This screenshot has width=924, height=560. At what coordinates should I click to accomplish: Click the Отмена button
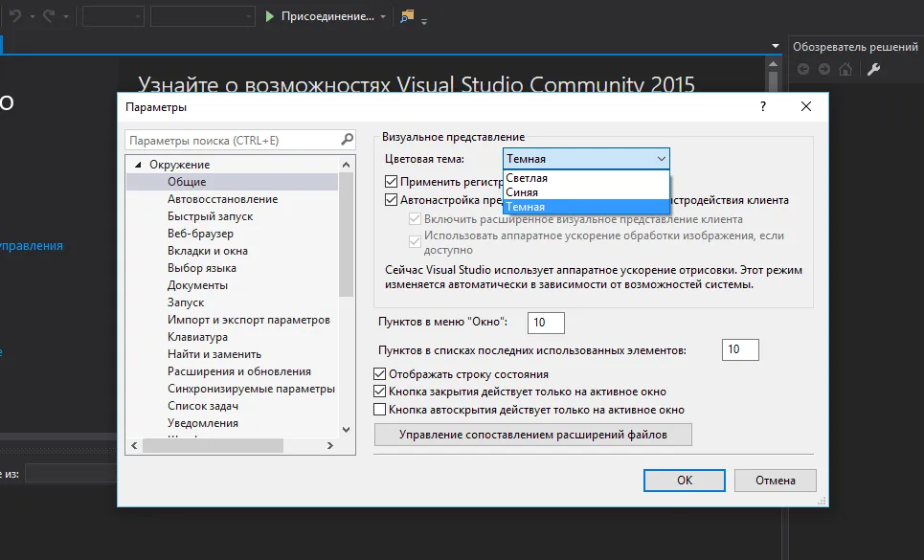coord(775,480)
